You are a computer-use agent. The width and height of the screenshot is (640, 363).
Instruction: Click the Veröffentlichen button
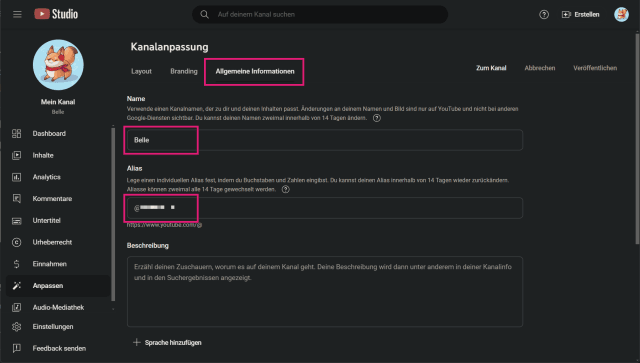595,68
